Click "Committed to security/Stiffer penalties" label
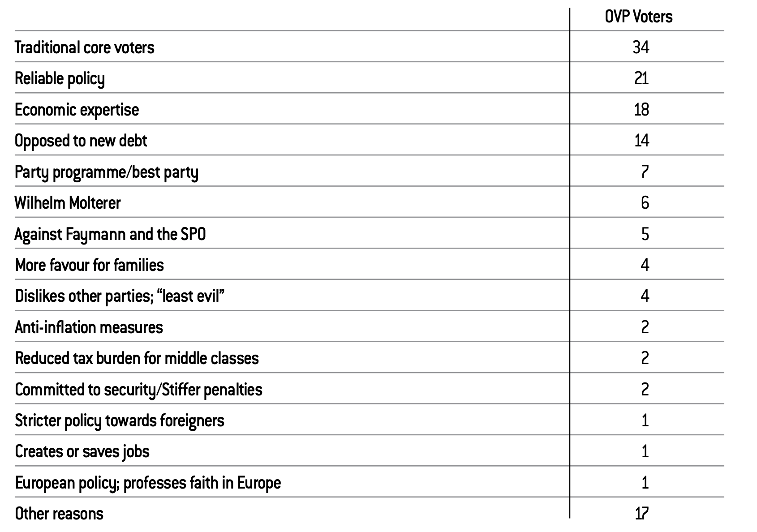This screenshot has width=757, height=532. coord(139,390)
